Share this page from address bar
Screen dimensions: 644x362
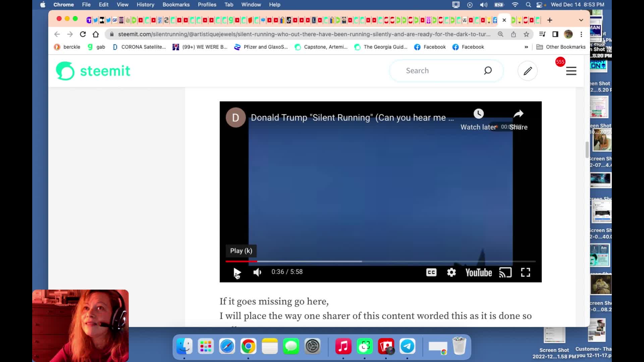coord(513,34)
